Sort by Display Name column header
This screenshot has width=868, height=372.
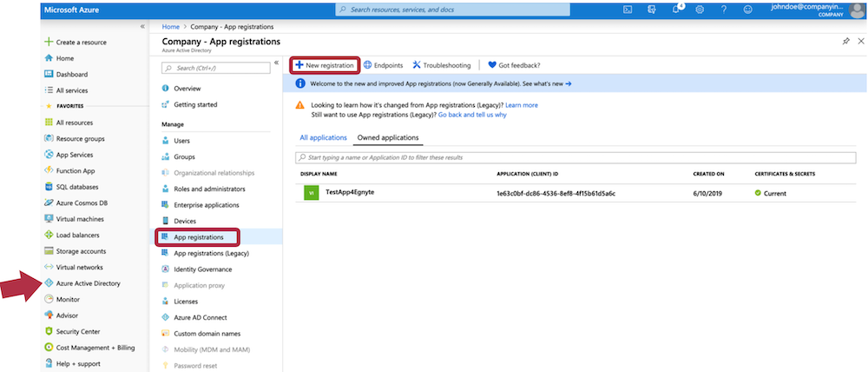point(319,174)
